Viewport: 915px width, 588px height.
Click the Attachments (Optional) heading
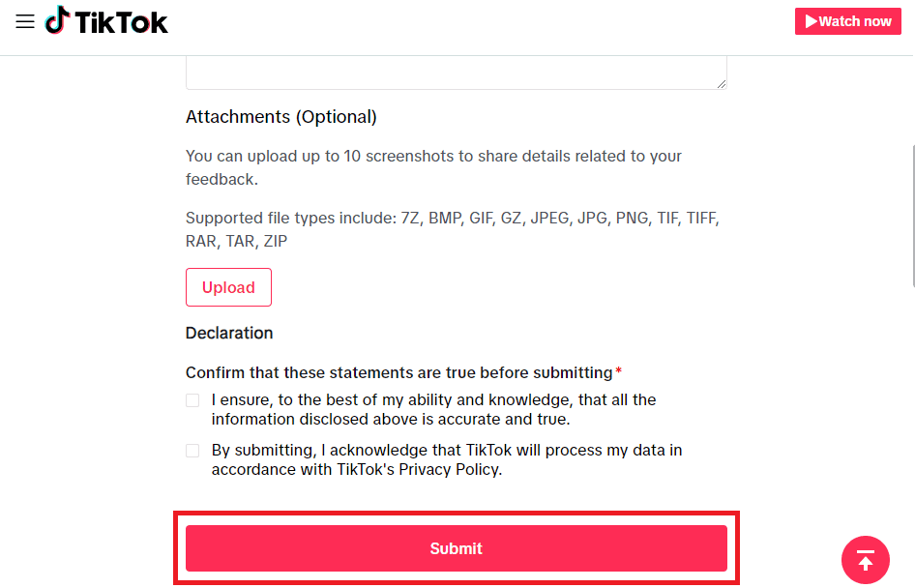click(x=280, y=117)
